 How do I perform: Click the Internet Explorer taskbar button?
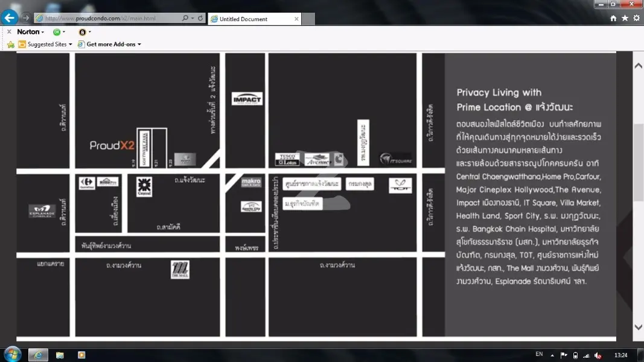38,355
